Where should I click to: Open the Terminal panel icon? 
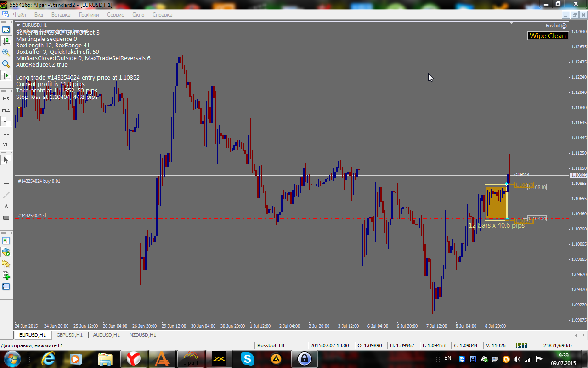(6, 287)
